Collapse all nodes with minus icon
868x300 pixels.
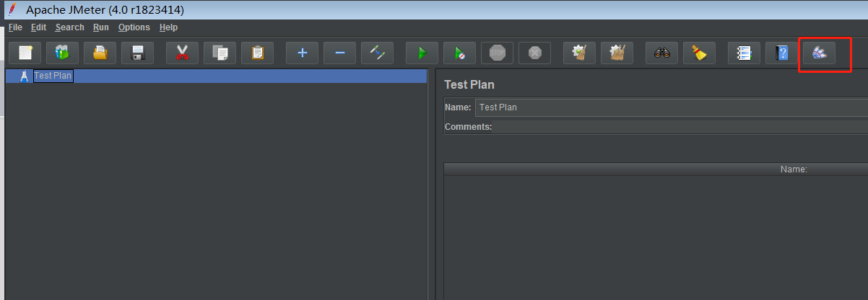click(339, 53)
